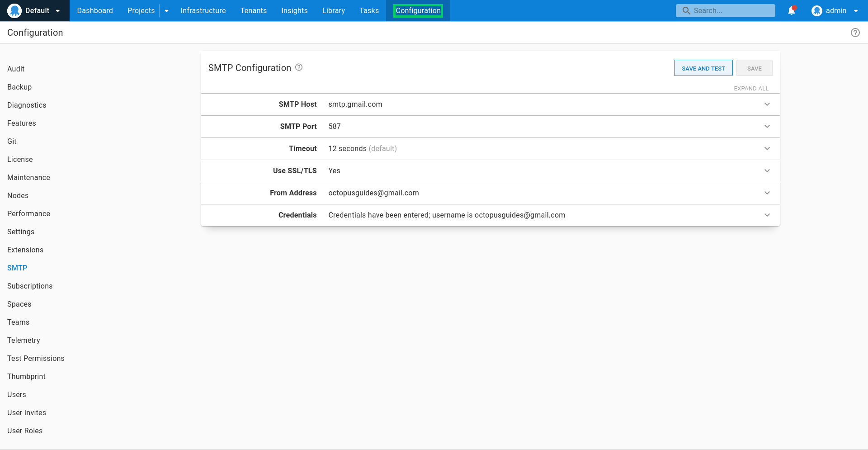Open User Invites in the sidebar
The width and height of the screenshot is (868, 450).
point(27,412)
